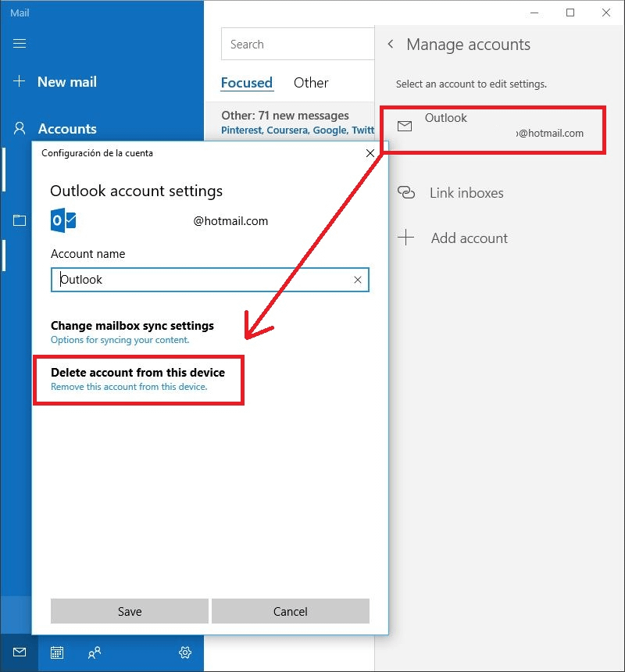Go back from Manage accounts with the chevron
The height and width of the screenshot is (672, 625).
tap(390, 45)
